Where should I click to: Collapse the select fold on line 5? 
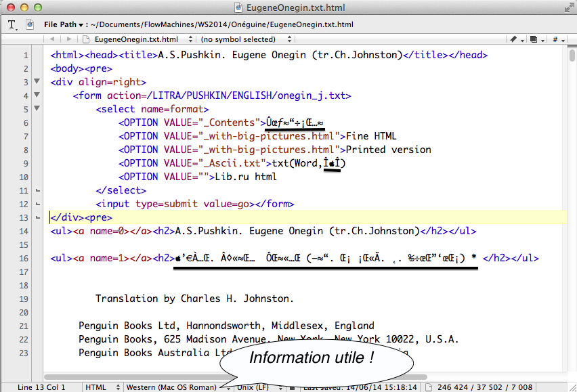37,109
